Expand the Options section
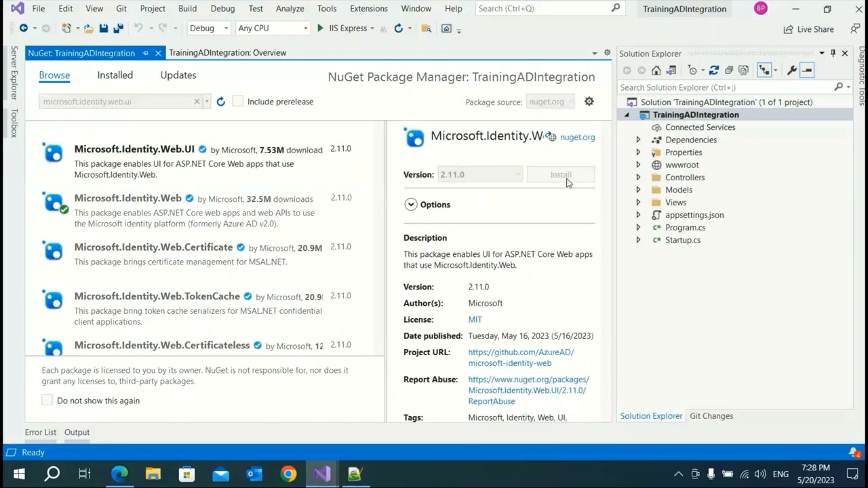This screenshot has width=868, height=488. pyautogui.click(x=410, y=205)
